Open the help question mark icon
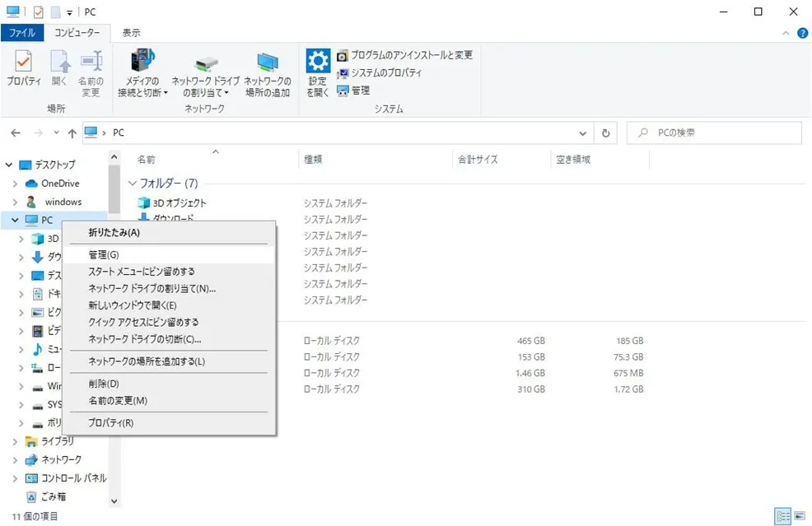The image size is (812, 526). [x=802, y=33]
